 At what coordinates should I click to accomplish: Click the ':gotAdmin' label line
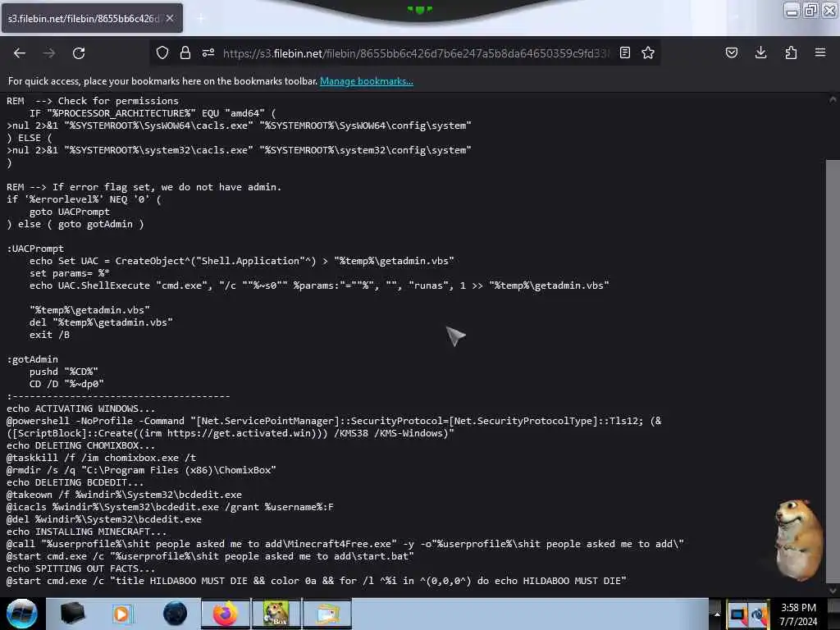pyautogui.click(x=32, y=359)
